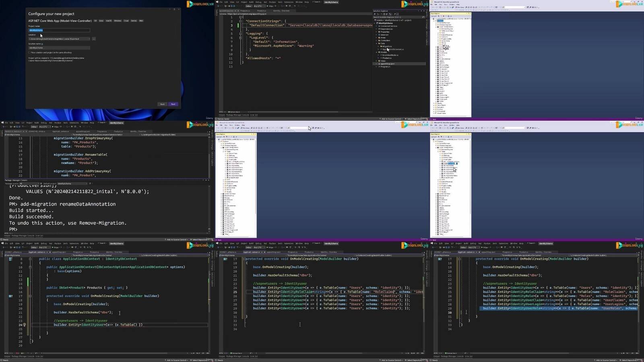Screen dimensions: 644x362
Task: Click the Back button in Configure project dialog
Action: (162, 104)
